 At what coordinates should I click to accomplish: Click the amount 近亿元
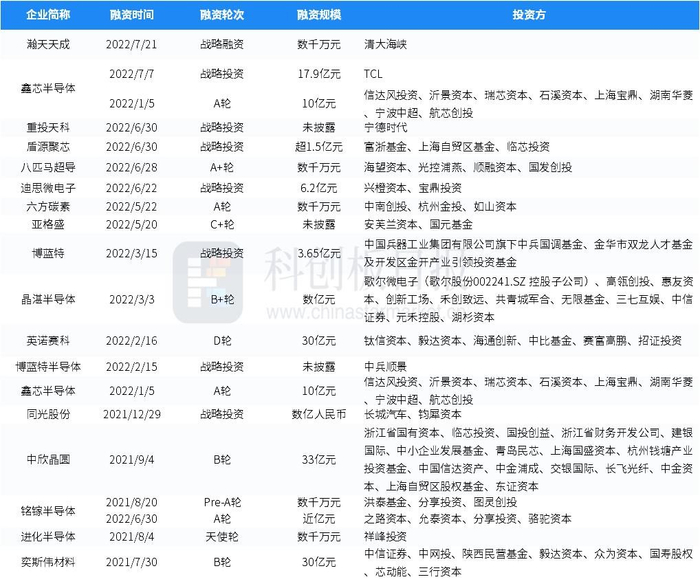pyautogui.click(x=319, y=519)
